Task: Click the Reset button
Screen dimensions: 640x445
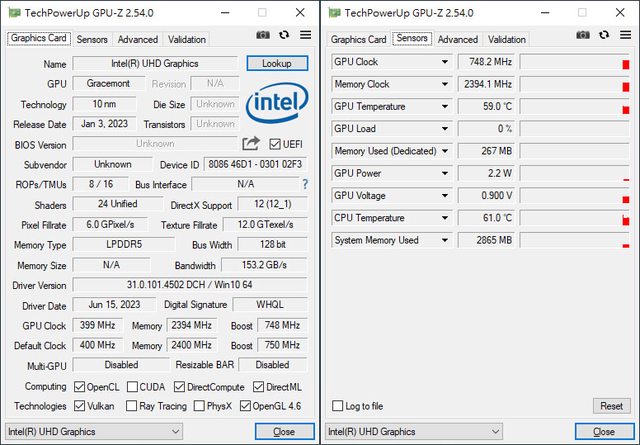Action: click(611, 406)
